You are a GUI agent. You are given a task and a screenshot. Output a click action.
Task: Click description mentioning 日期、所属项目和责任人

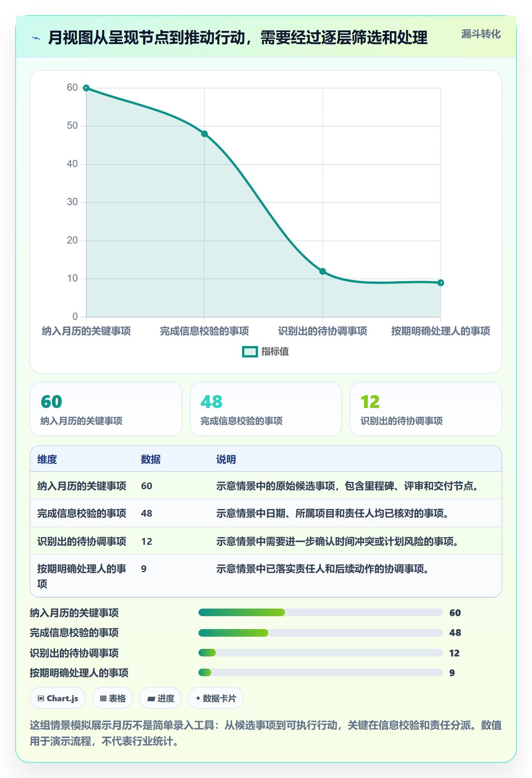point(332,513)
